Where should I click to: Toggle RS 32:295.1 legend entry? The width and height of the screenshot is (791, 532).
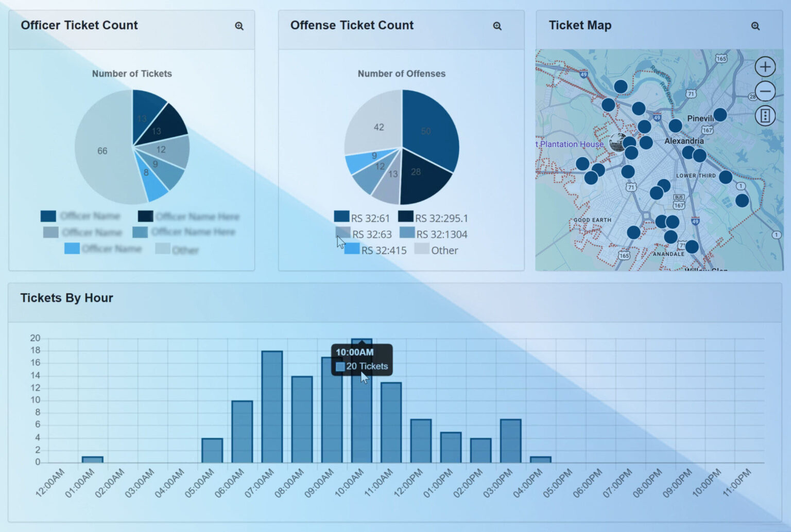coord(433,218)
